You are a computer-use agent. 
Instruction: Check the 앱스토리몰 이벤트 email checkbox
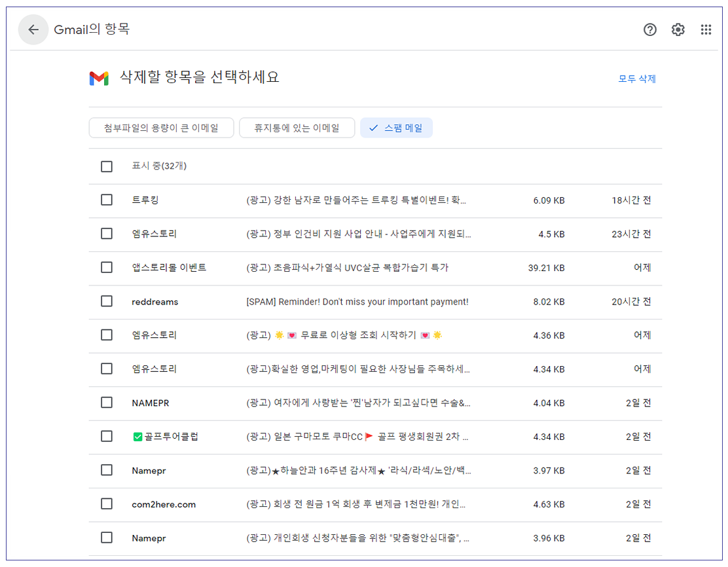click(107, 268)
